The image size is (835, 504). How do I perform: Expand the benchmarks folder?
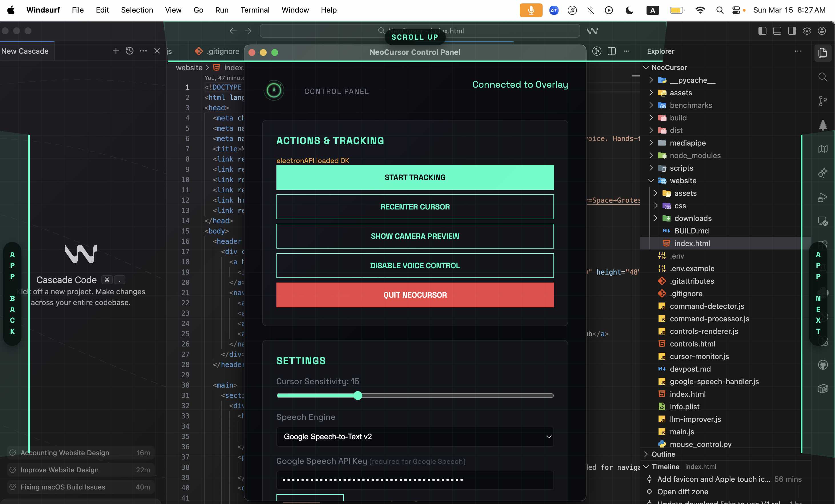point(690,105)
